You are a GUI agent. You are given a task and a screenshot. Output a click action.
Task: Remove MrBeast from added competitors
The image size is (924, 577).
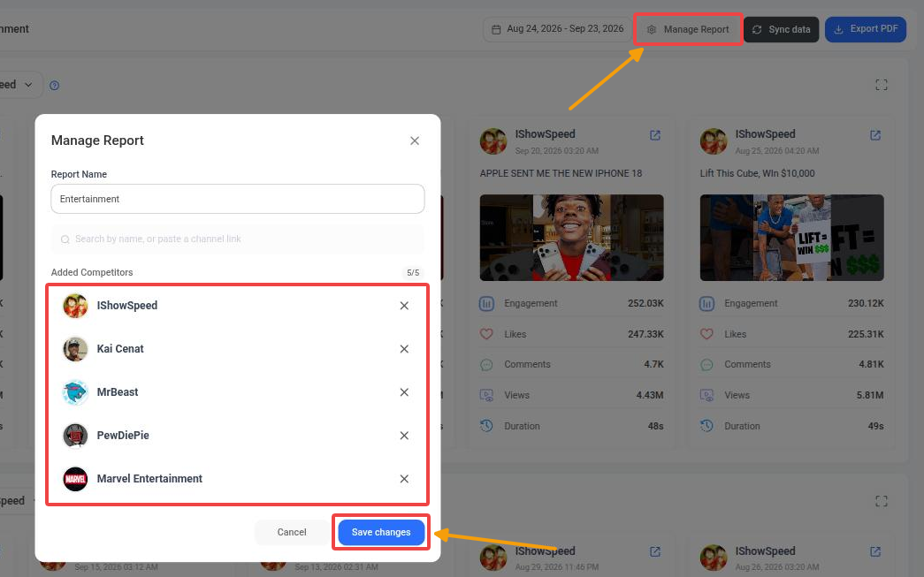click(x=404, y=392)
